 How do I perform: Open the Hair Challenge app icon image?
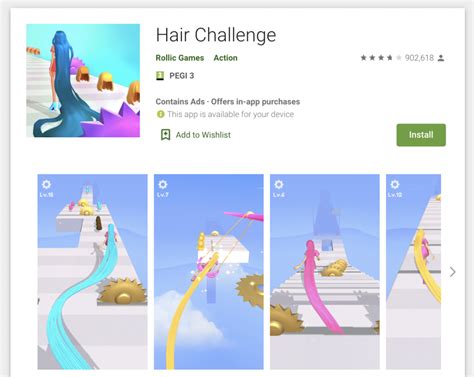click(x=83, y=80)
